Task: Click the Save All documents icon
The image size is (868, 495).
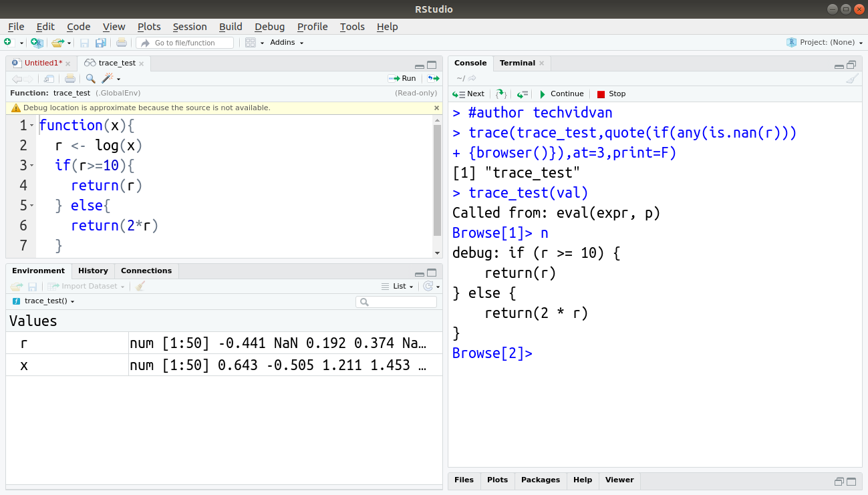Action: 100,43
